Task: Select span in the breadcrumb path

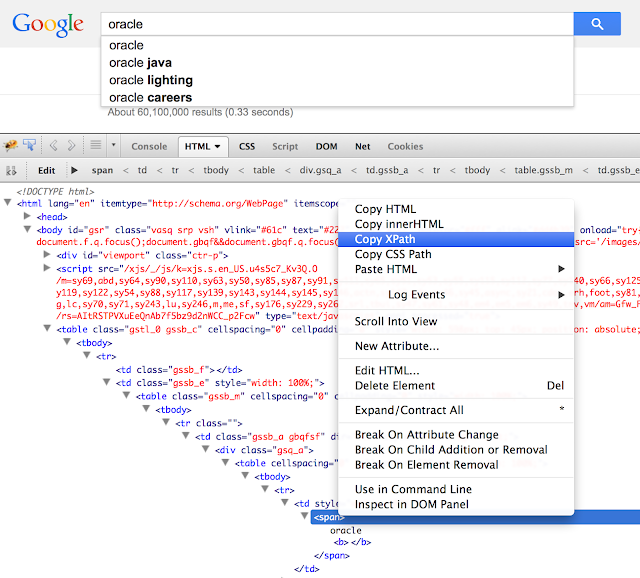Action: 102,170
